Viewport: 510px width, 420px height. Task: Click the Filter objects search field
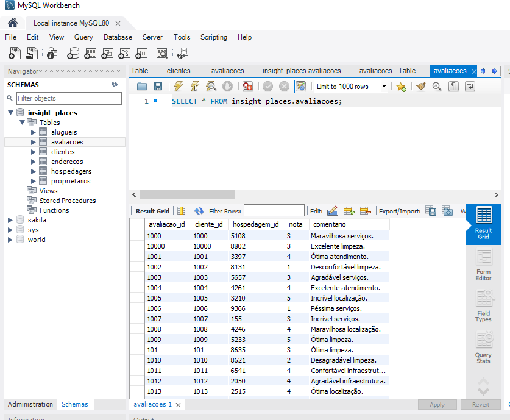coord(69,98)
